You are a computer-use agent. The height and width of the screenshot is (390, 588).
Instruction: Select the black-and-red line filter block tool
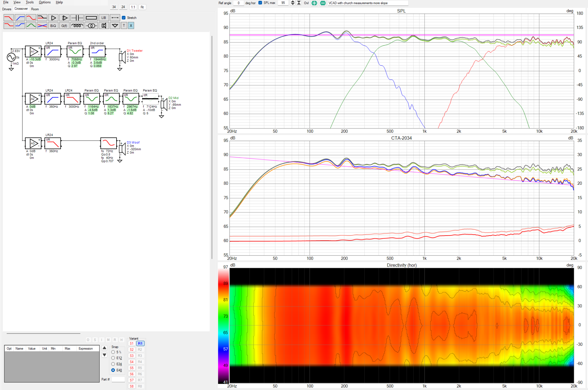pos(42,18)
